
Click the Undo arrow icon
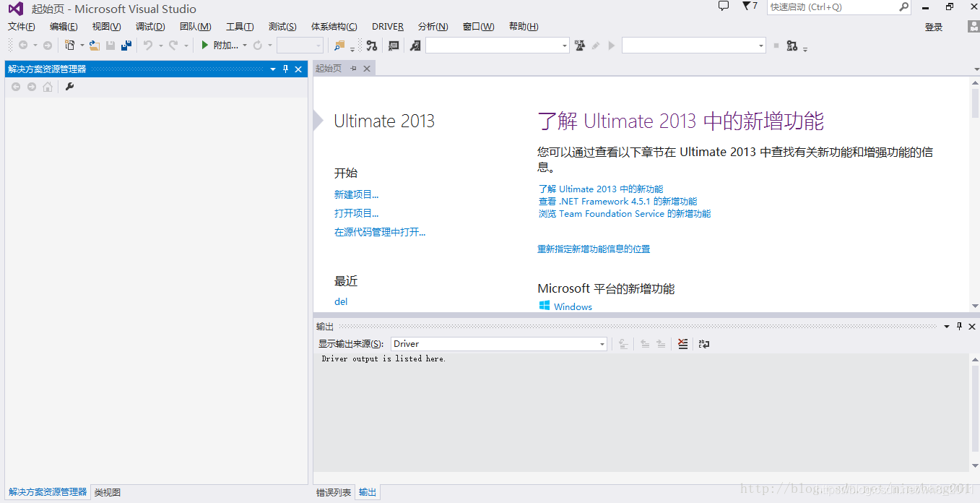(x=148, y=46)
